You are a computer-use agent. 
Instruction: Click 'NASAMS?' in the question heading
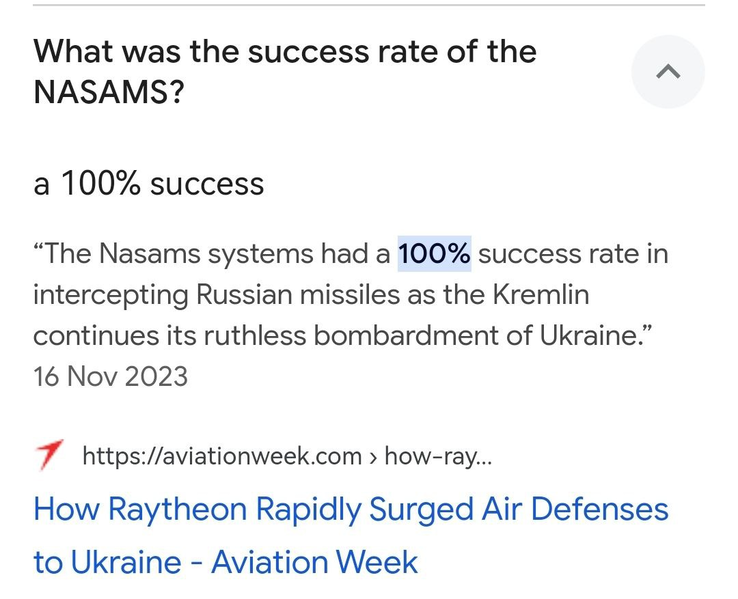[108, 92]
